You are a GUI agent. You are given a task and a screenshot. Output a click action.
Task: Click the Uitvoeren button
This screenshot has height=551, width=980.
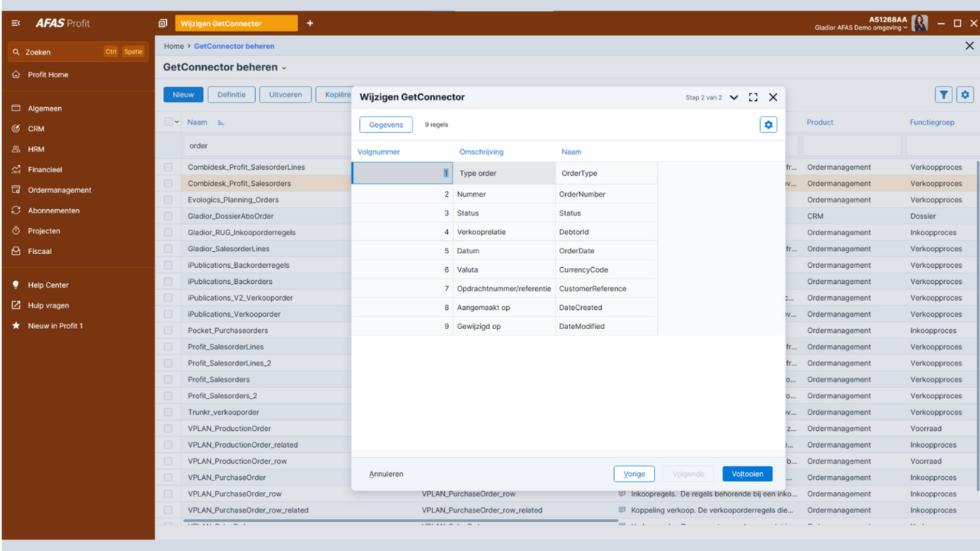pyautogui.click(x=286, y=95)
